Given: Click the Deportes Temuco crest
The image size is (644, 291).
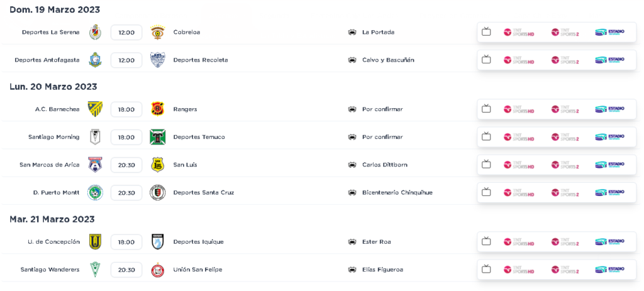Looking at the screenshot, I should click(x=158, y=137).
